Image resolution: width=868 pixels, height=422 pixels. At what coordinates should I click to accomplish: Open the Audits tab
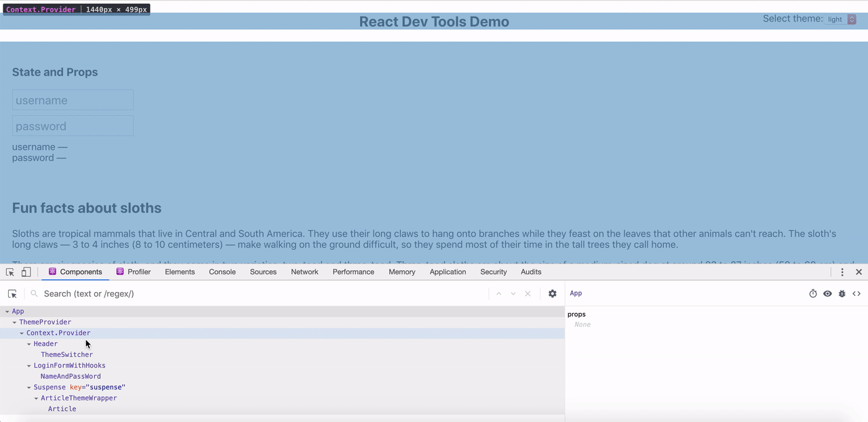click(531, 272)
